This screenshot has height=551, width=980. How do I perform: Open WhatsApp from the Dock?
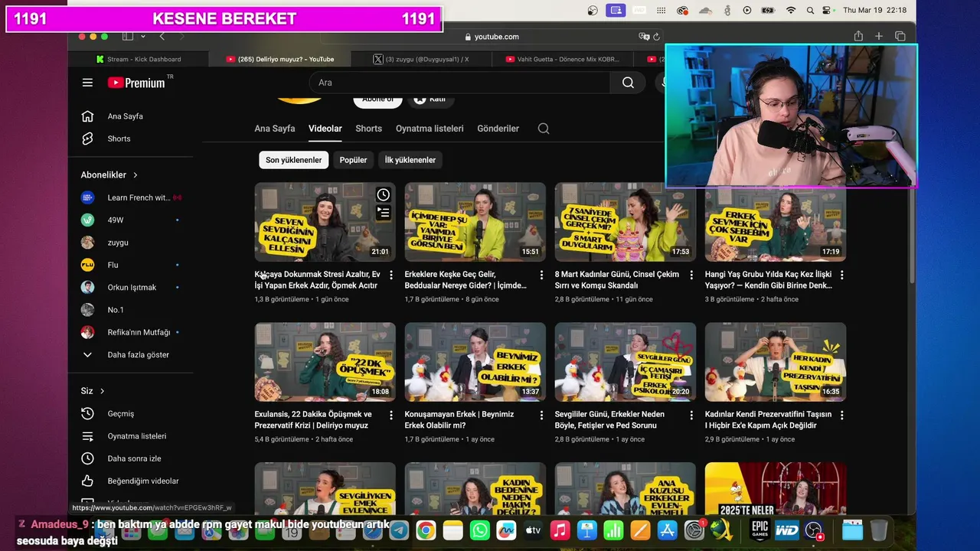coord(480,530)
